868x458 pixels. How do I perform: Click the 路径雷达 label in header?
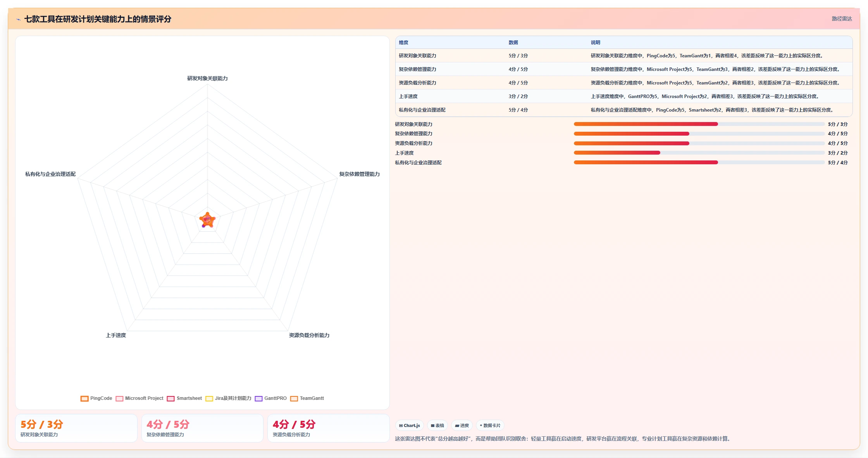[x=842, y=19]
